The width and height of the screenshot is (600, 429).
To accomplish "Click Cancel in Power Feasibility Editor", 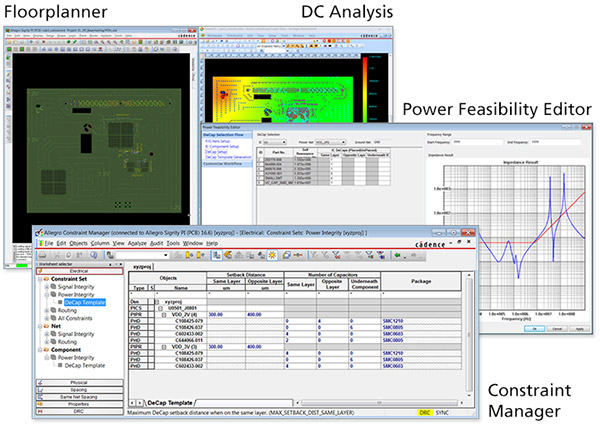I will click(557, 328).
